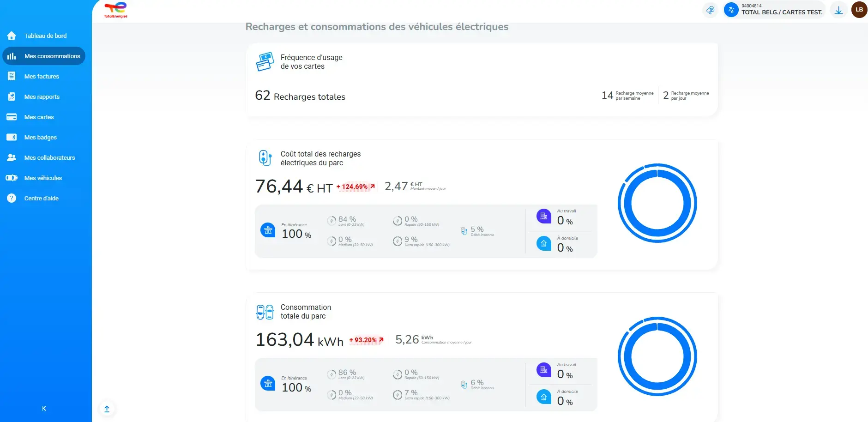Collapse the sidebar with the arrow control
Viewport: 868px width, 422px height.
[x=44, y=408]
